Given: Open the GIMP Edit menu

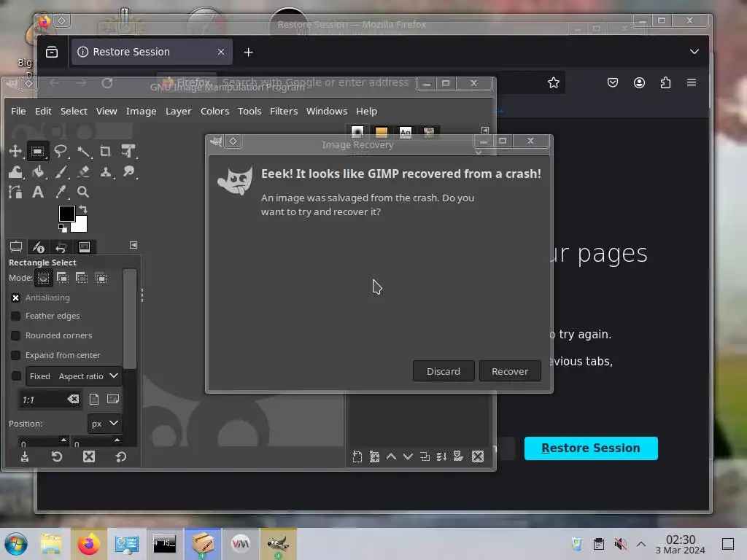Looking at the screenshot, I should [x=43, y=111].
